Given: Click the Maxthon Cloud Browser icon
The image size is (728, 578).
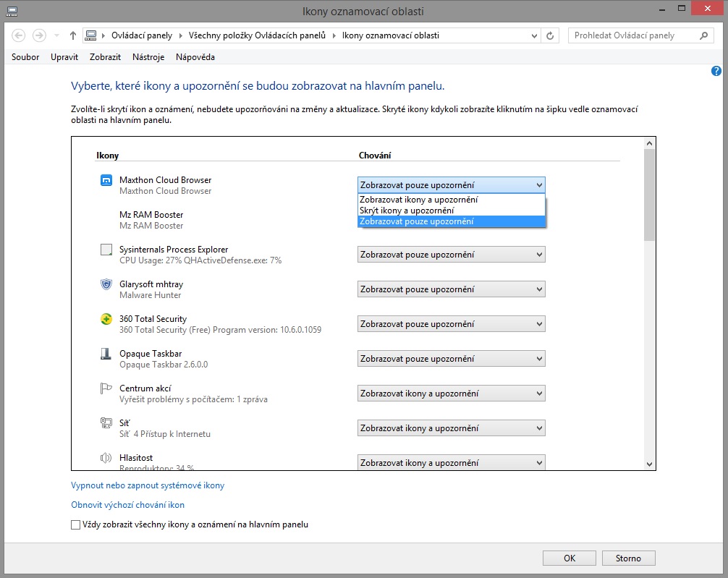Looking at the screenshot, I should click(x=106, y=180).
